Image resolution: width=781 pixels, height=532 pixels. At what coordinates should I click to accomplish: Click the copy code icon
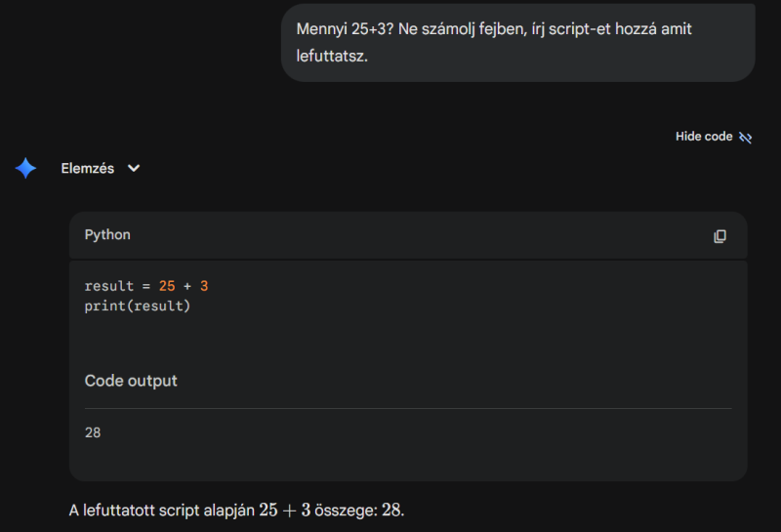click(x=719, y=236)
